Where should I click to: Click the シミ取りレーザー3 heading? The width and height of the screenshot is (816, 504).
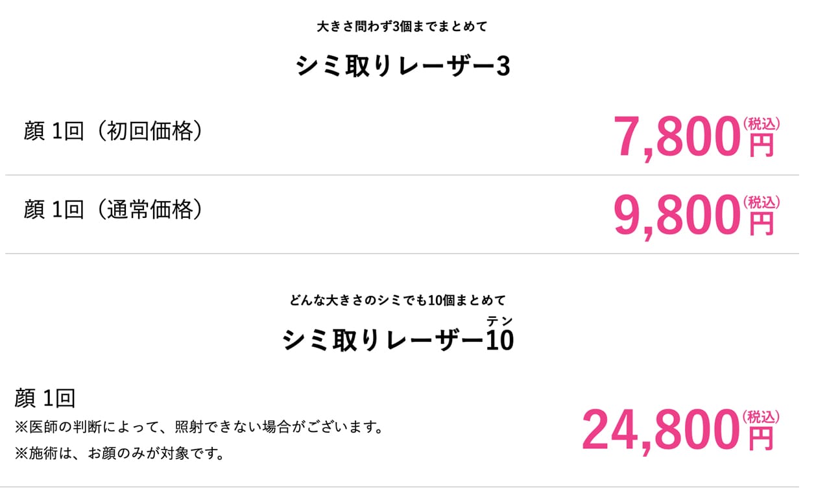pos(402,67)
